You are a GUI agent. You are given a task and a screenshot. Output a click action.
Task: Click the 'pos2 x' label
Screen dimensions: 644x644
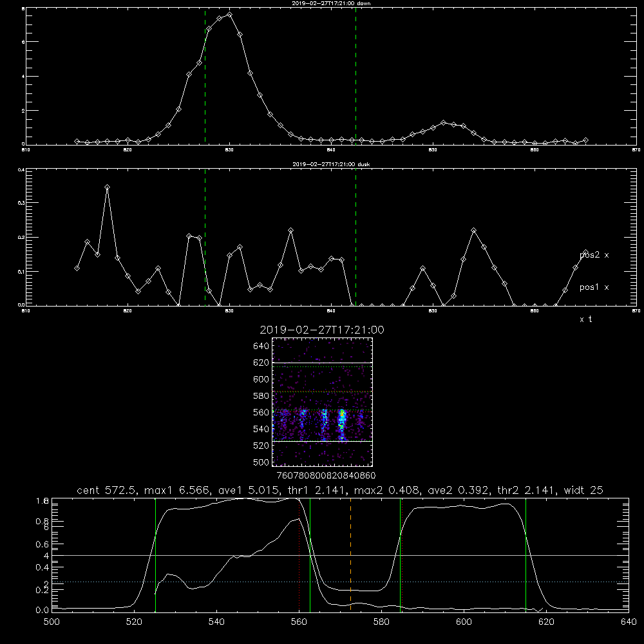[594, 255]
